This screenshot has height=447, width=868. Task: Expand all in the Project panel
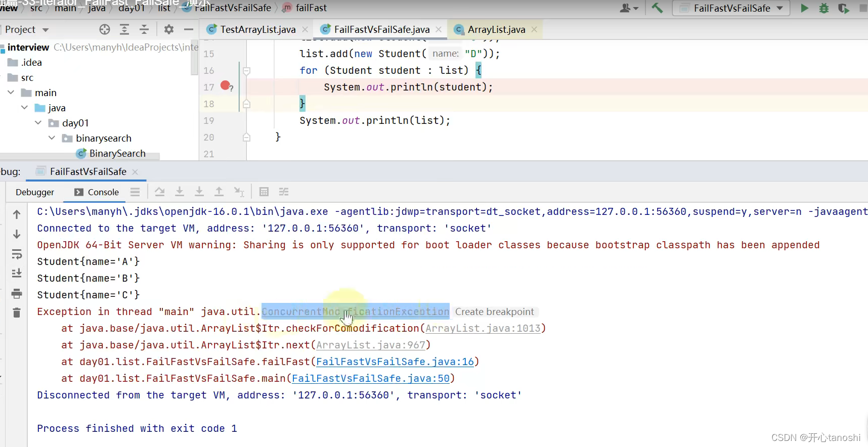click(124, 29)
